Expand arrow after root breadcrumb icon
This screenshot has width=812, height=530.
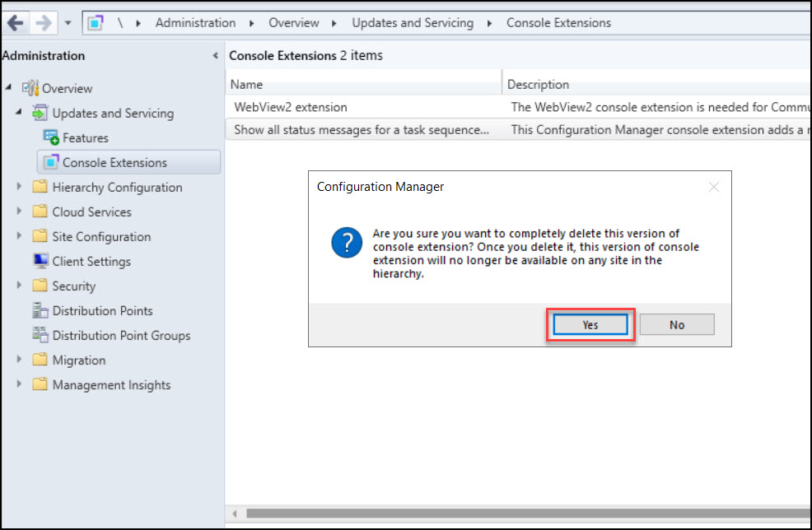pos(138,23)
